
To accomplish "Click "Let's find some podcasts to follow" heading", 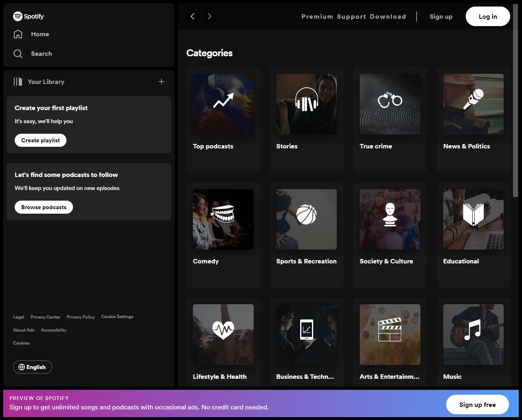I will pos(66,175).
